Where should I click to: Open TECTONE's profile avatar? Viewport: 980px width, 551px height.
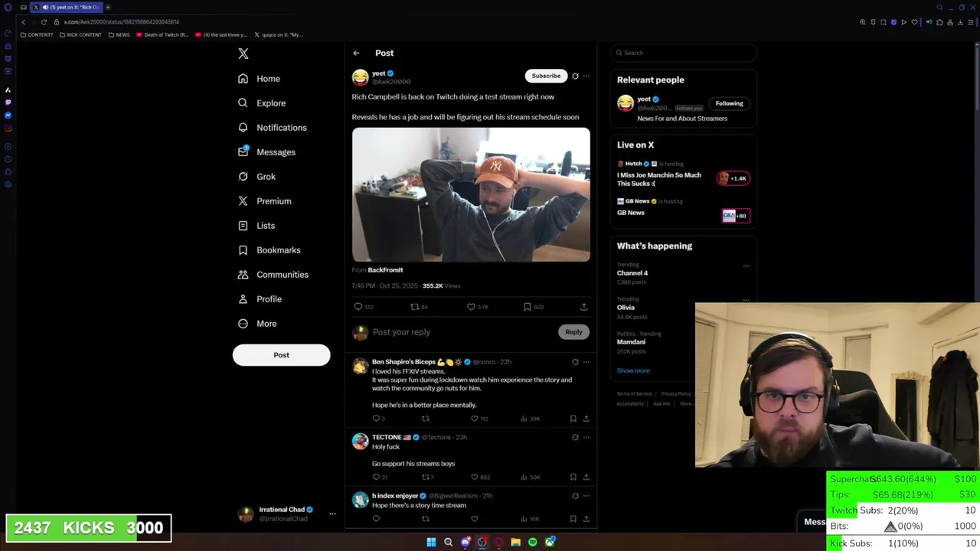pyautogui.click(x=360, y=442)
